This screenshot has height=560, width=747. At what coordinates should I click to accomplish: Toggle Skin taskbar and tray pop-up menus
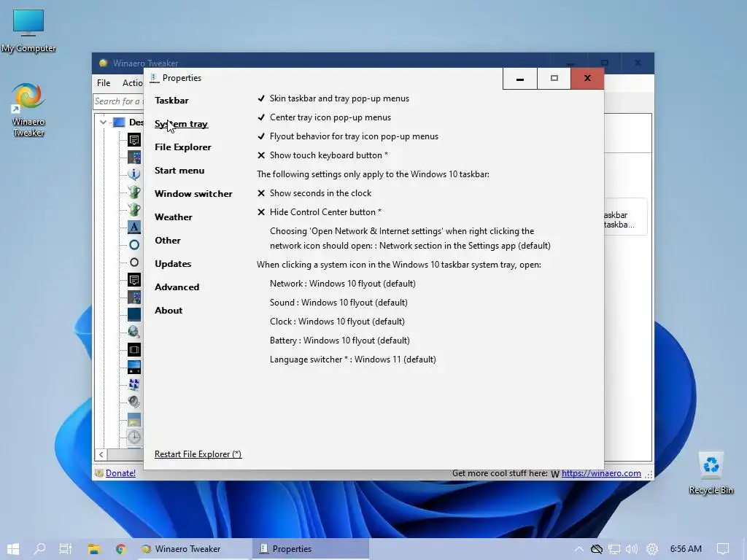[x=333, y=98]
